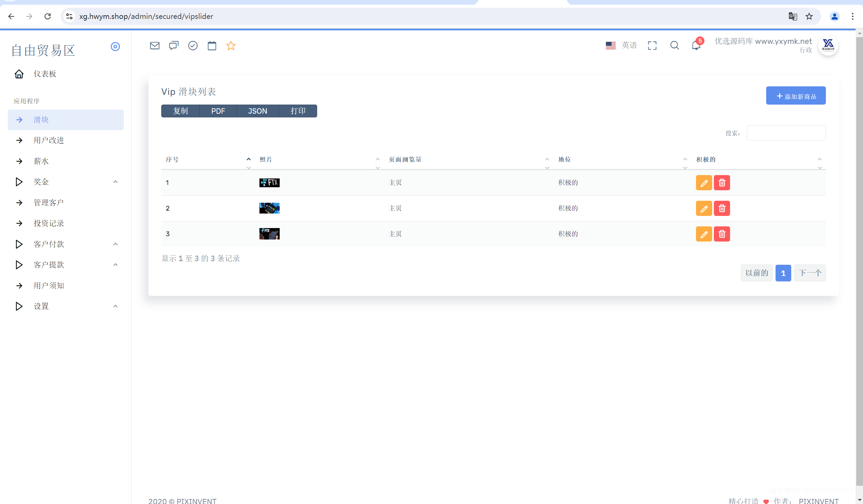Image resolution: width=863 pixels, height=504 pixels.
Task: Go to 用户改进 in sidebar
Action: click(49, 140)
